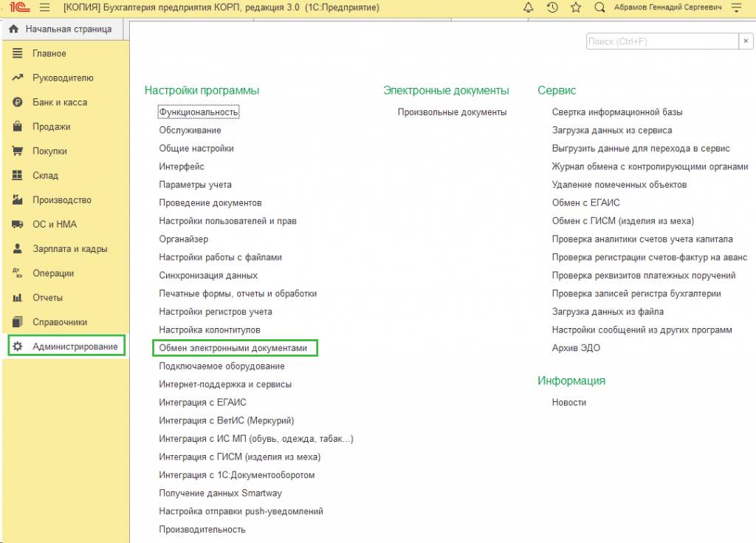Click the Продажи shopping bag icon
This screenshot has height=543, width=756.
pyautogui.click(x=18, y=126)
